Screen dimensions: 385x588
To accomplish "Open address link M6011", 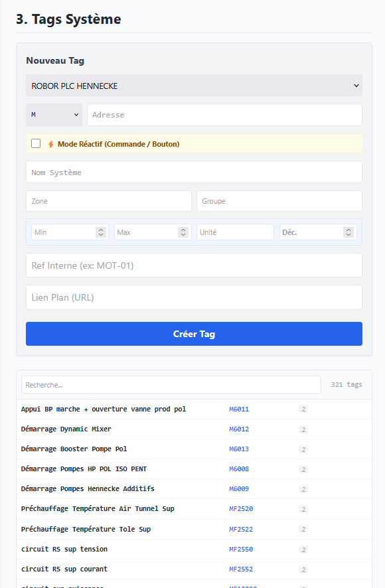I will [239, 409].
